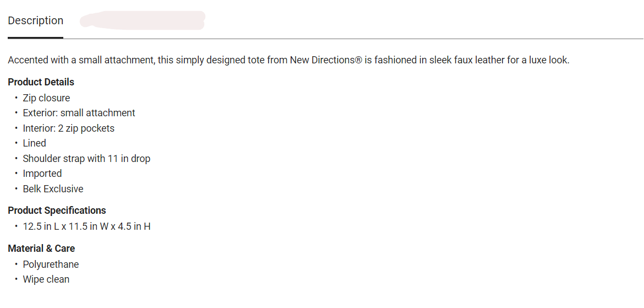
Task: Click the Product Details heading
Action: click(x=41, y=82)
